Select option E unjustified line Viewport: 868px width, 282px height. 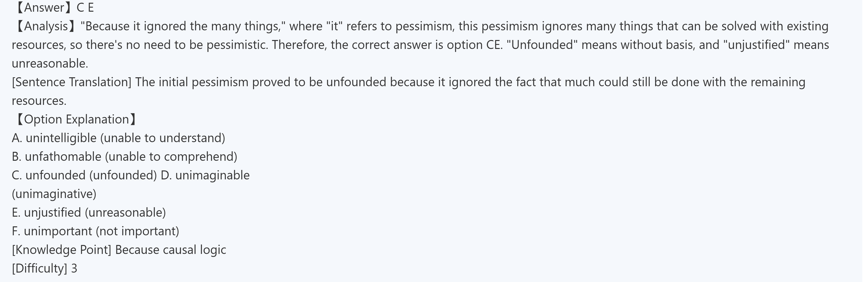click(89, 213)
